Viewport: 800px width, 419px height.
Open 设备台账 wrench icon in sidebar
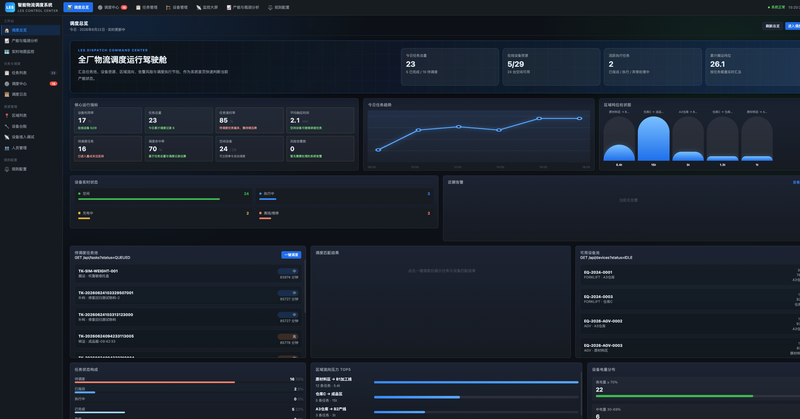click(x=7, y=126)
